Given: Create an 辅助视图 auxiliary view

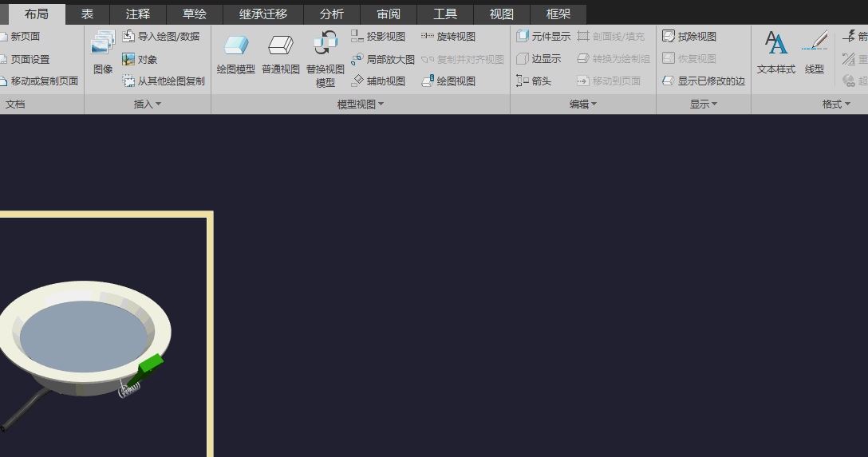Looking at the screenshot, I should (x=378, y=81).
